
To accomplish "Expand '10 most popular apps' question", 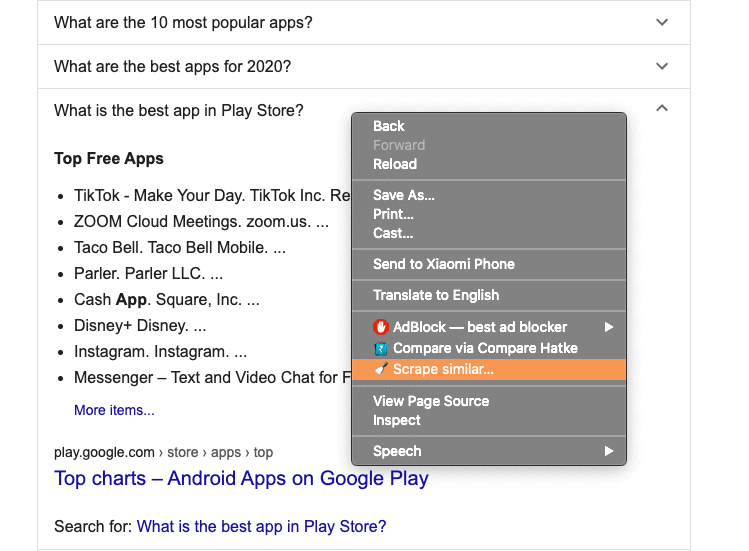I will click(662, 22).
